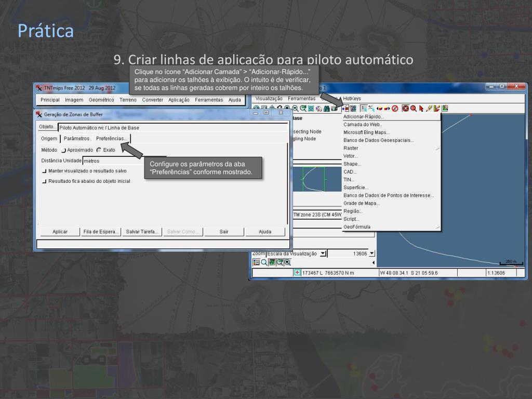The height and width of the screenshot is (399, 532).
Task: Choose Vetor... from the add layer menu
Action: point(392,156)
